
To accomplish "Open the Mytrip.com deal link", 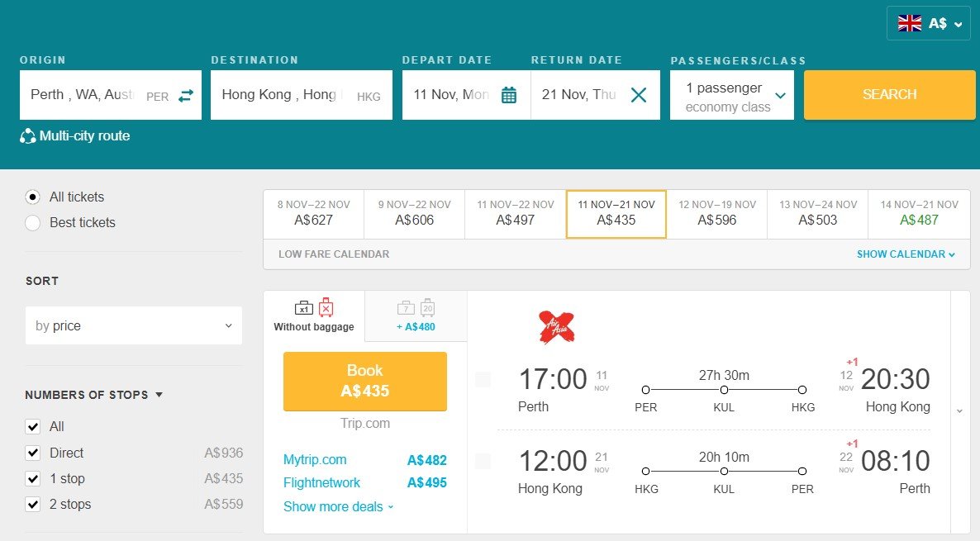I will tap(315, 460).
